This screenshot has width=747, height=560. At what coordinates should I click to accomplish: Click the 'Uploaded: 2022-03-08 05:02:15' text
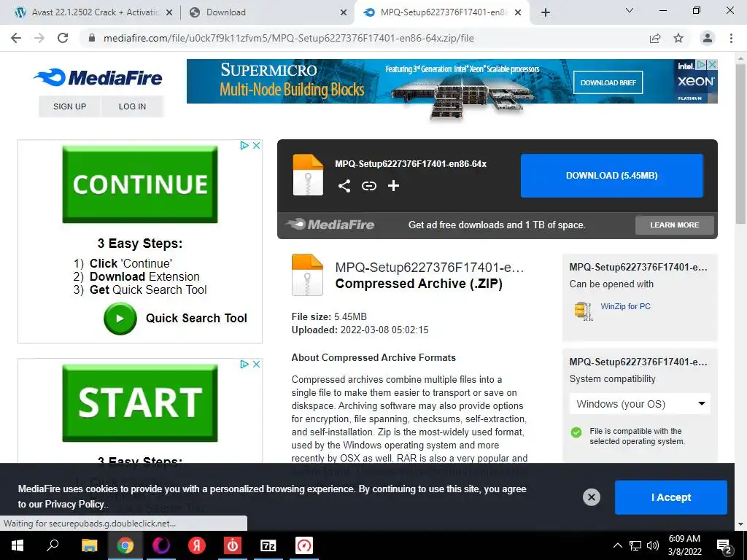coord(360,330)
